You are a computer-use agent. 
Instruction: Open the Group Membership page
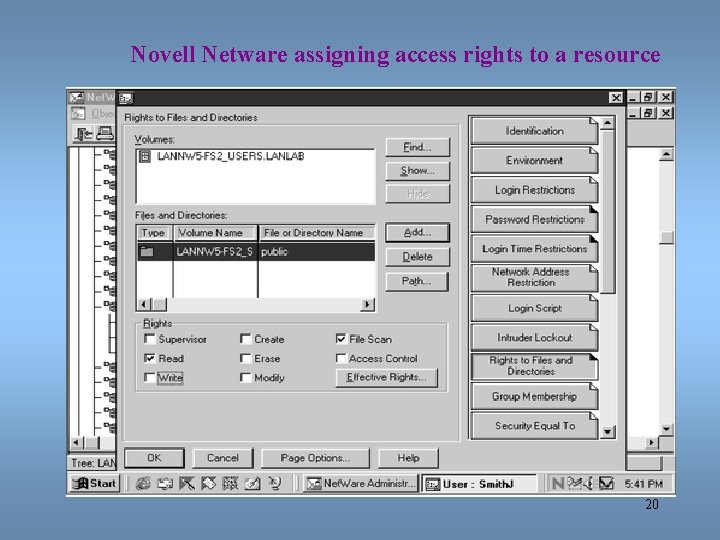tap(534, 396)
